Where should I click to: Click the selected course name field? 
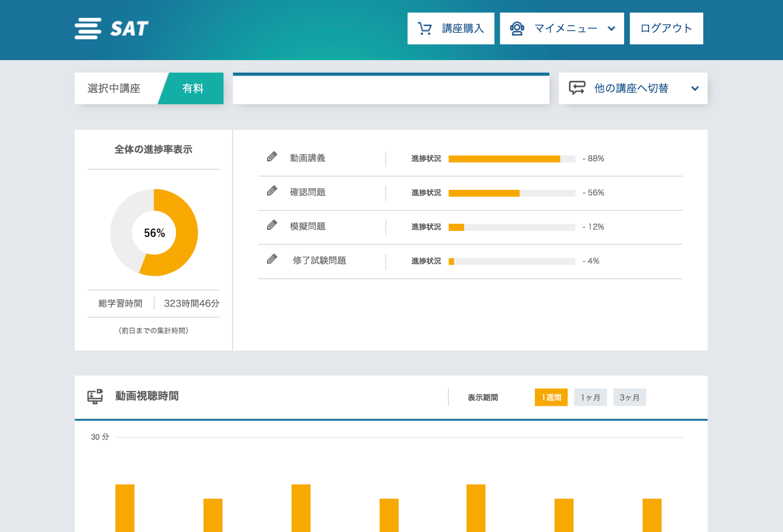point(391,89)
